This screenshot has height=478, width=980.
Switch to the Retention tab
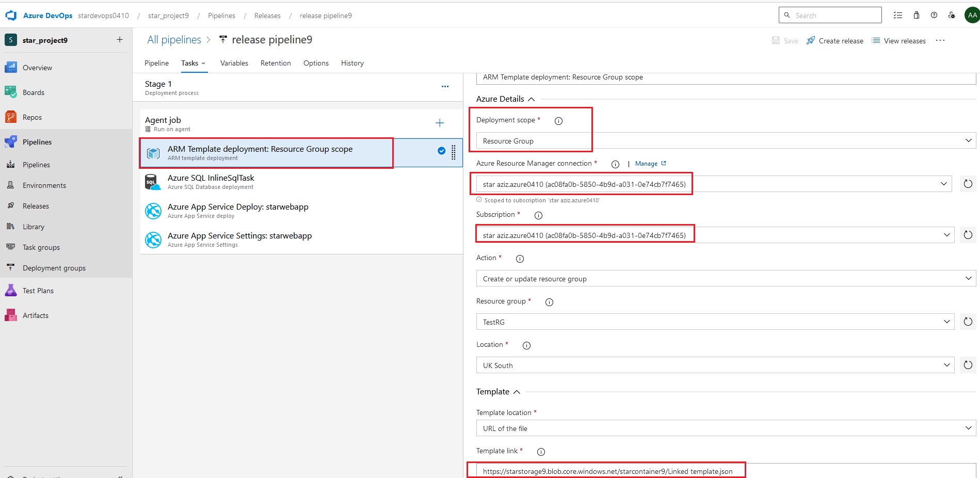coord(276,63)
